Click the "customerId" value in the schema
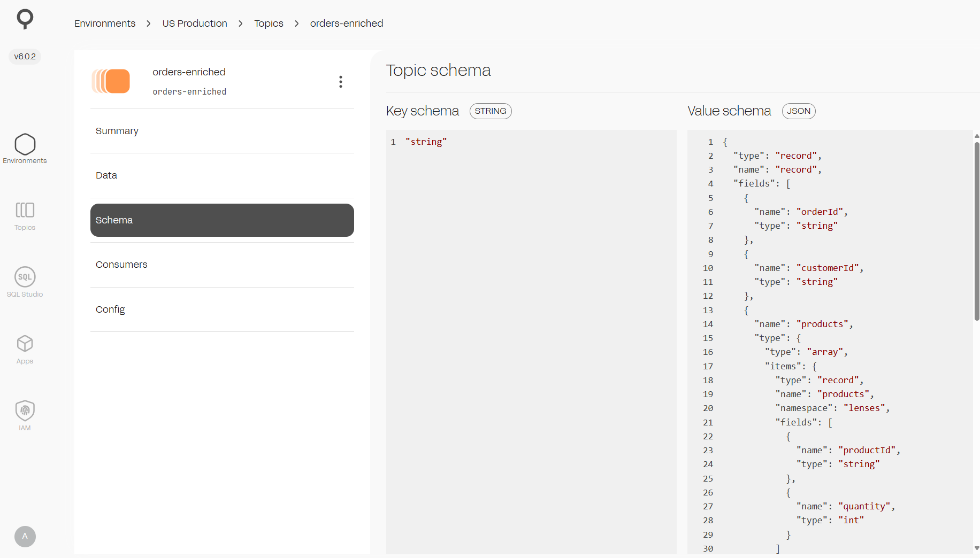 pos(828,268)
